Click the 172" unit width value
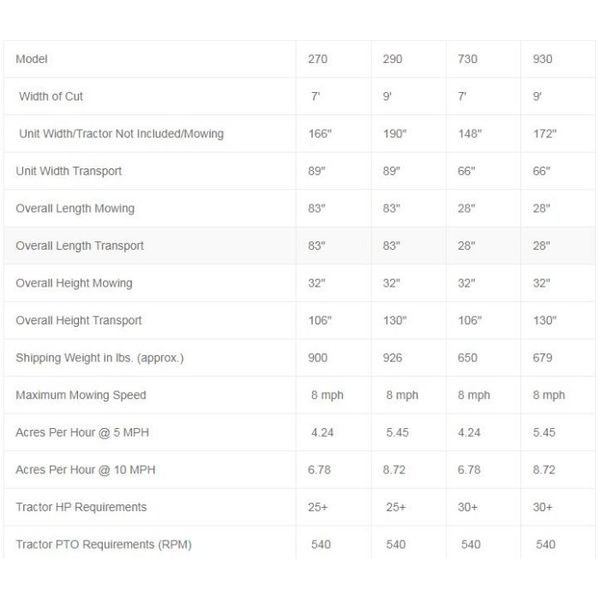The width and height of the screenshot is (600, 600). [545, 134]
